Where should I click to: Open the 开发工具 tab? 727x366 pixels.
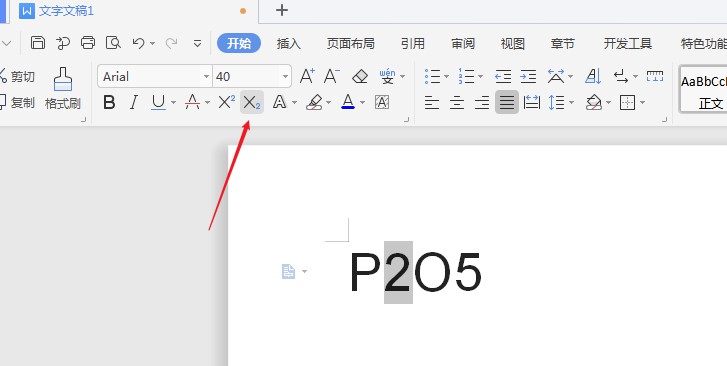point(628,44)
